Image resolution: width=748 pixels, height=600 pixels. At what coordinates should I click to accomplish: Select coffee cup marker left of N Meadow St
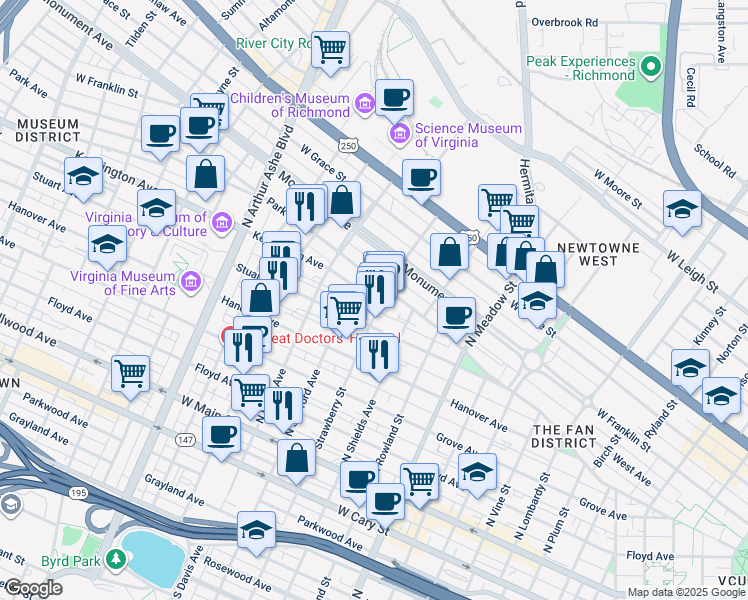tap(457, 317)
